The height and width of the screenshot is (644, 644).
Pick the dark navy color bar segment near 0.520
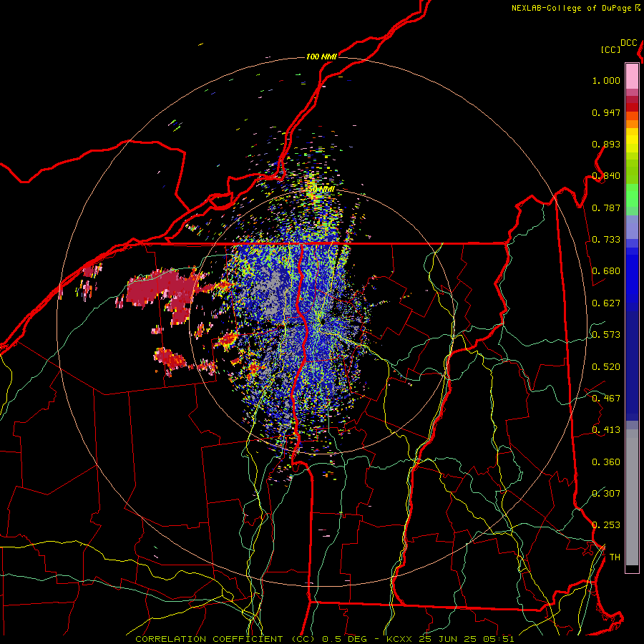pos(632,366)
